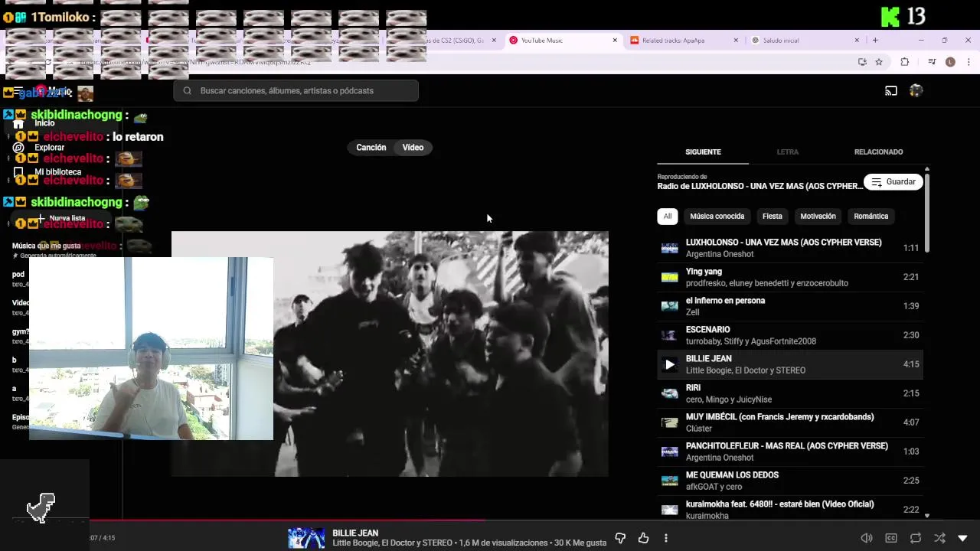This screenshot has width=980, height=551.
Task: Click 'el infierno en persona' track thumbnail
Action: (670, 306)
